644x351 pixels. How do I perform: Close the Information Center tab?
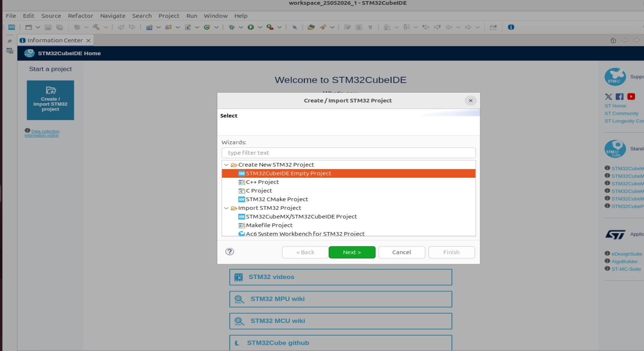click(x=88, y=40)
